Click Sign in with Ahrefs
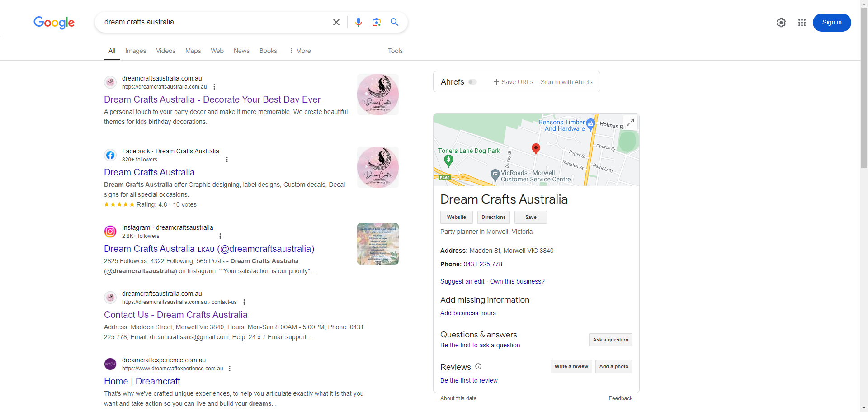 click(566, 82)
